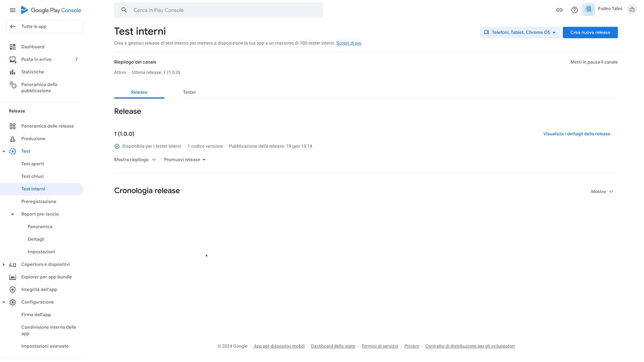Image resolution: width=644 pixels, height=362 pixels.
Task: Open Explorer per app bundle icon
Action: tap(12, 277)
